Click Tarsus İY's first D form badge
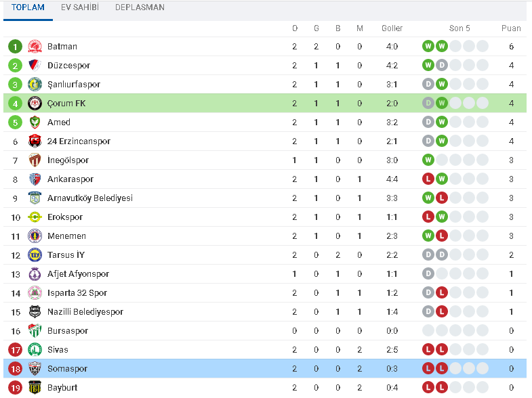This screenshot has width=532, height=398. click(428, 255)
